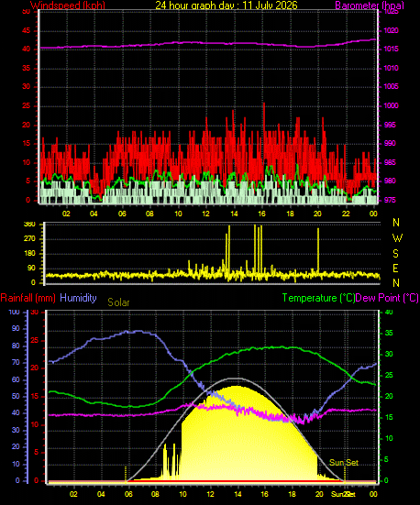
Task: Click the barometer axis value 1015
Action: pos(391,49)
